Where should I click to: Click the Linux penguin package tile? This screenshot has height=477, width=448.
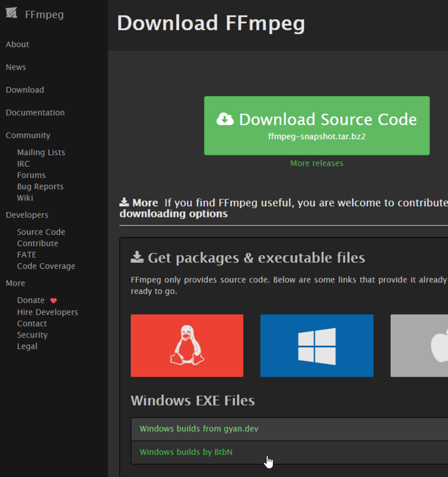(x=187, y=345)
